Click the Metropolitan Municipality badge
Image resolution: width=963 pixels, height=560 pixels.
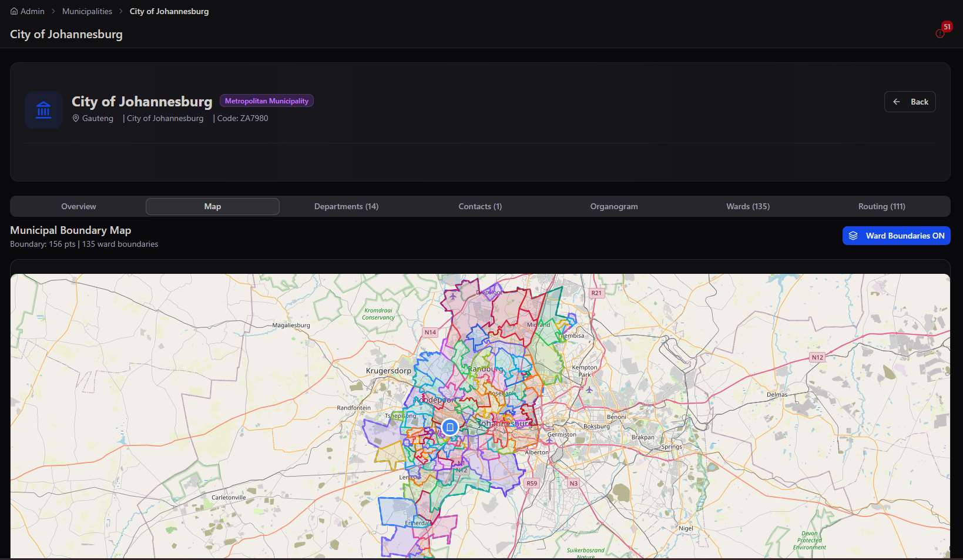(x=267, y=101)
